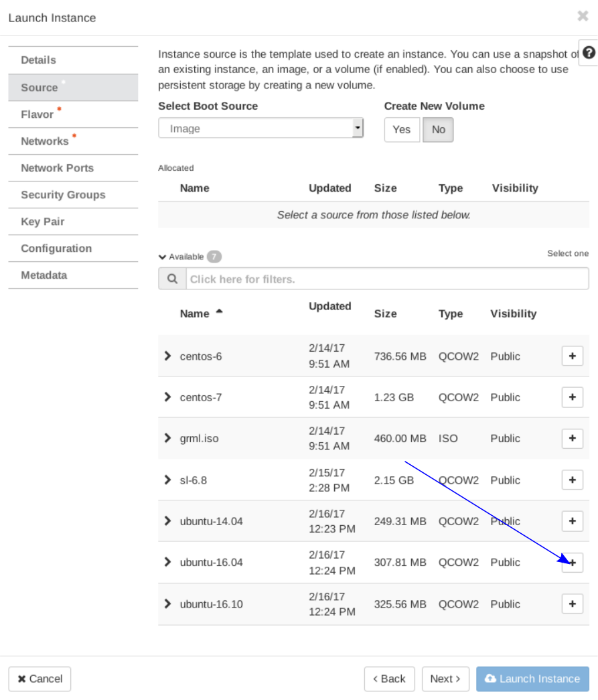598x700 pixels.
Task: Add ubuntu-16.04 image with plus button
Action: click(572, 563)
